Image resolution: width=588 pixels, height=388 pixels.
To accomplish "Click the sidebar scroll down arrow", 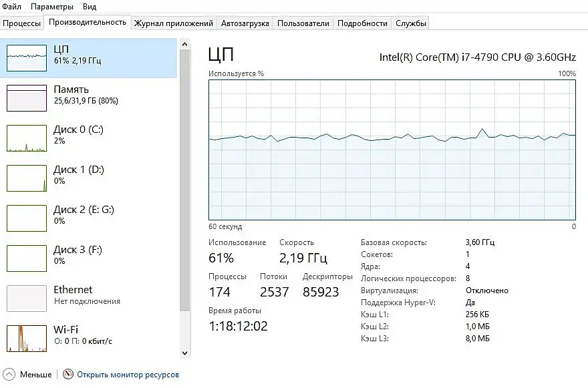I will pyautogui.click(x=184, y=353).
